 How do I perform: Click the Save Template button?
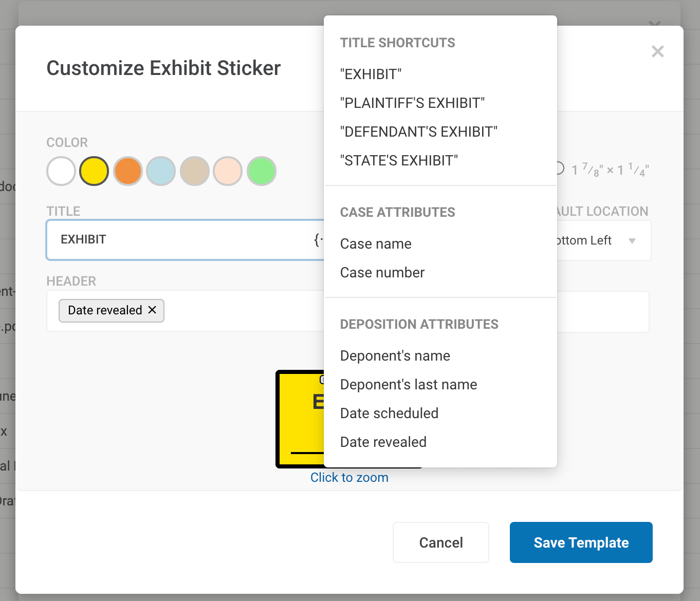click(581, 542)
